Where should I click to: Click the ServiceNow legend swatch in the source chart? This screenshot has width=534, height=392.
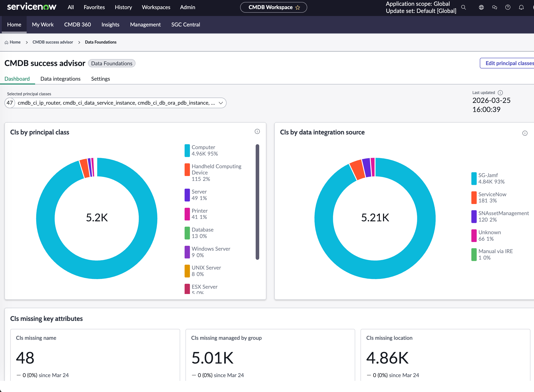point(474,197)
